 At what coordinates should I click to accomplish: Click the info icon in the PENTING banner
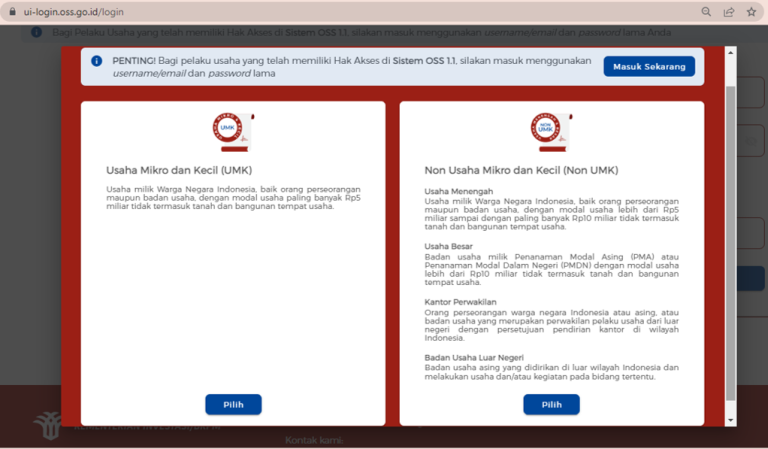[x=97, y=61]
